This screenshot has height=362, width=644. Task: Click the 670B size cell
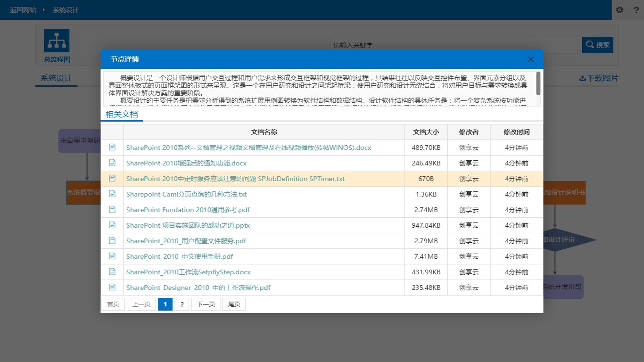[x=426, y=179]
